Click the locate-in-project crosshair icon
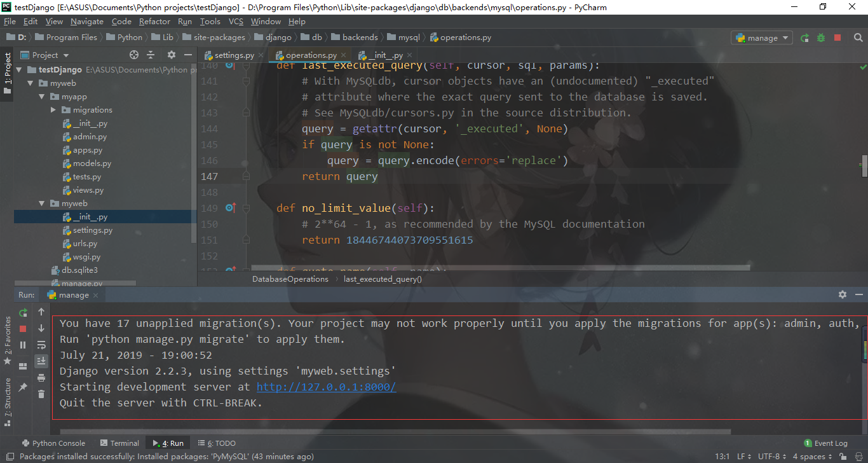The height and width of the screenshot is (463, 868). [134, 55]
